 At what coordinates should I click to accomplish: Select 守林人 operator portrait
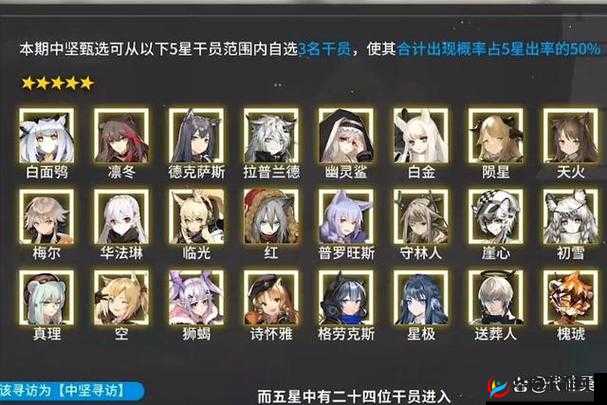(x=421, y=216)
